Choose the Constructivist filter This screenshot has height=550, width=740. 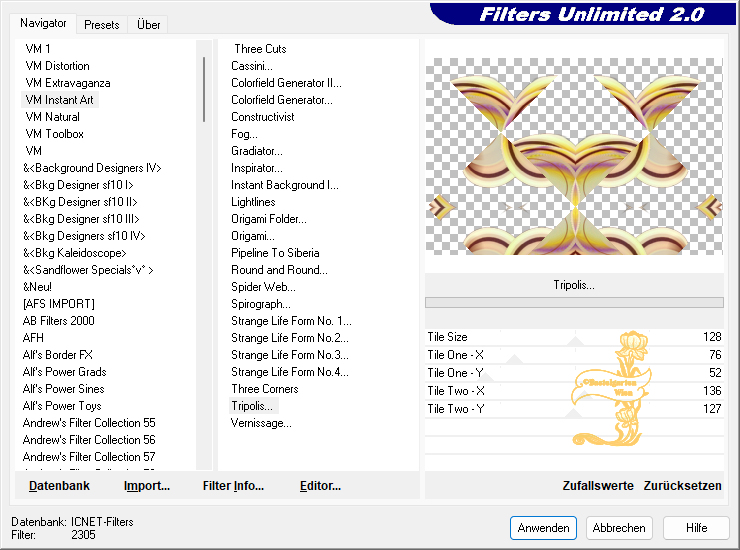(262, 117)
